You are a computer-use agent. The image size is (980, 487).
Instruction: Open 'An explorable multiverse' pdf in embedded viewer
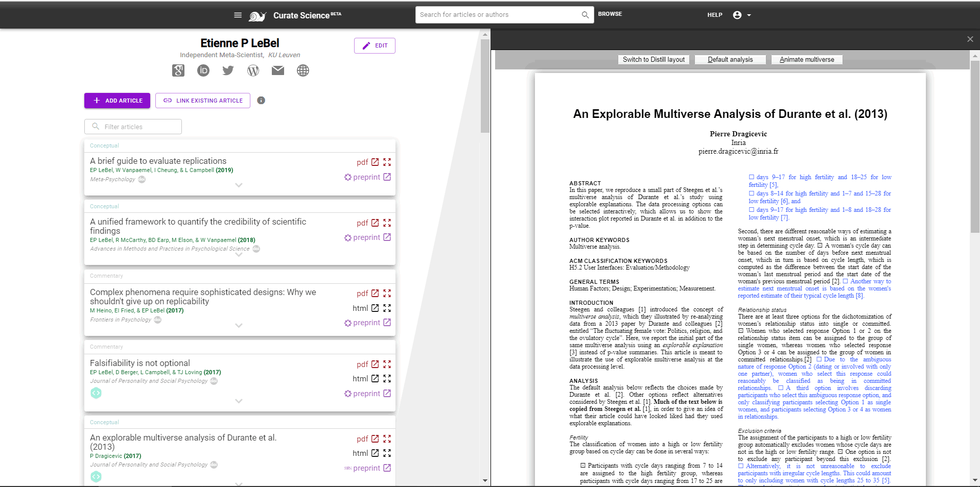[387, 439]
